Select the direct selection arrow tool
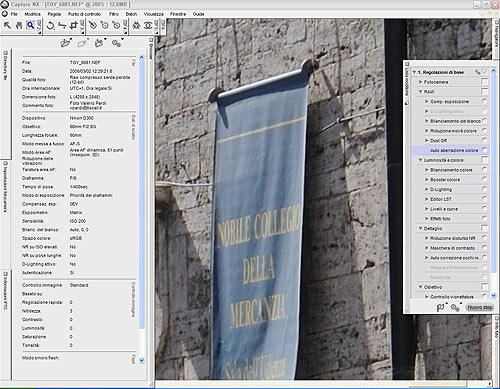Viewport: 500px width, 389px height. coord(7,25)
